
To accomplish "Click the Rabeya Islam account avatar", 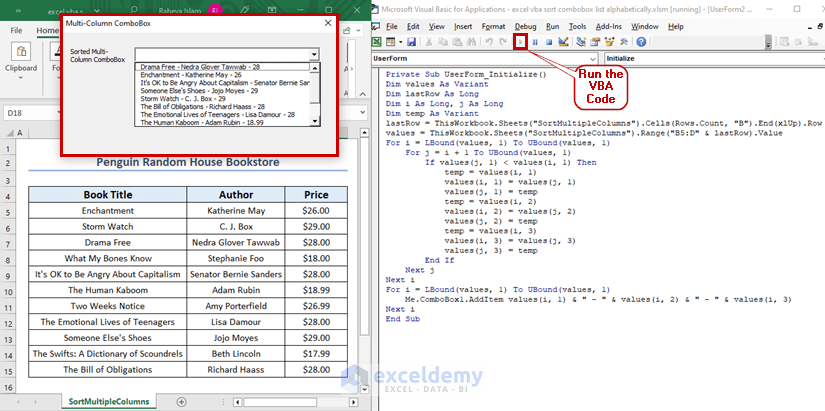I will (x=215, y=9).
